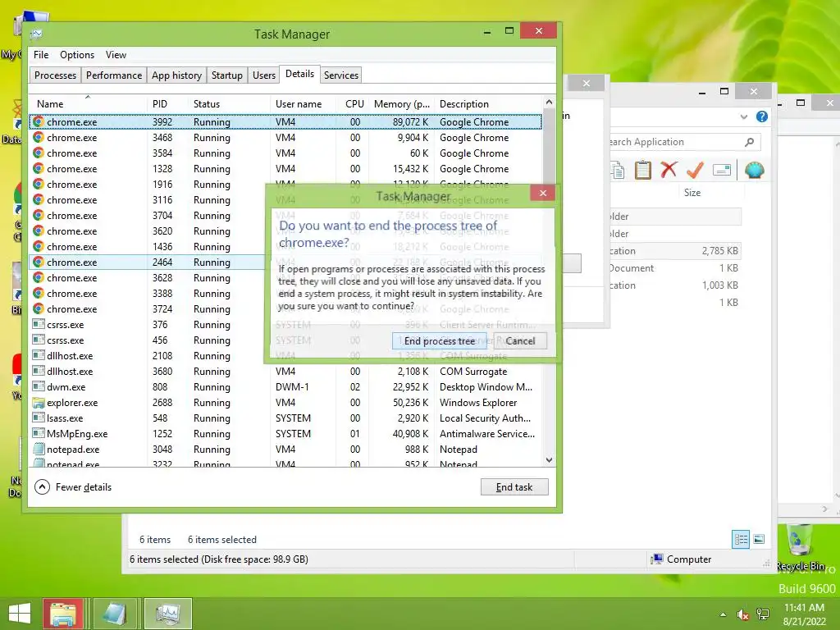Image resolution: width=840 pixels, height=630 pixels.
Task: Select csrss.exe icon with PID 456
Action: 38,340
